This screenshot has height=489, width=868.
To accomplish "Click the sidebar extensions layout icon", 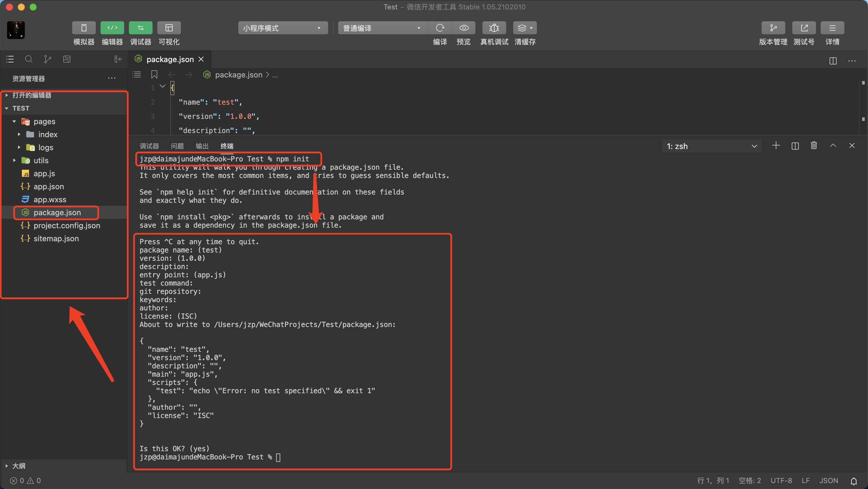I will [x=67, y=59].
